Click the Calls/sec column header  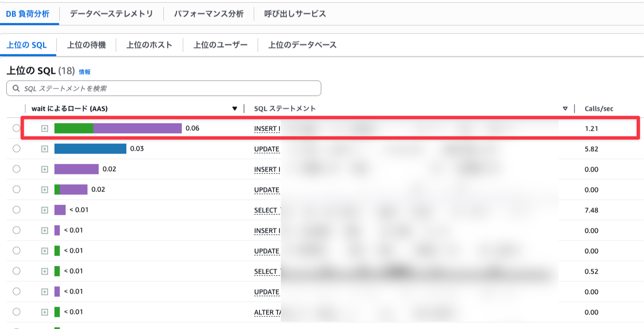[x=599, y=108]
